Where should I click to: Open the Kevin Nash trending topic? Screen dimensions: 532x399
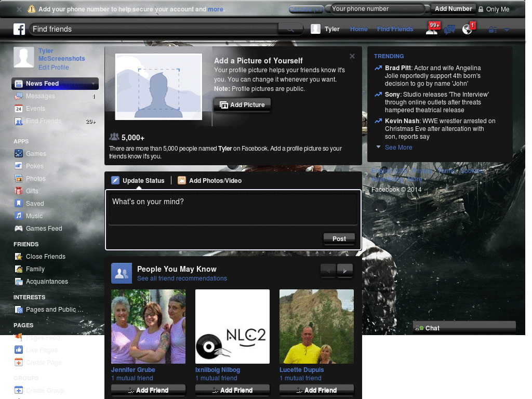441,129
